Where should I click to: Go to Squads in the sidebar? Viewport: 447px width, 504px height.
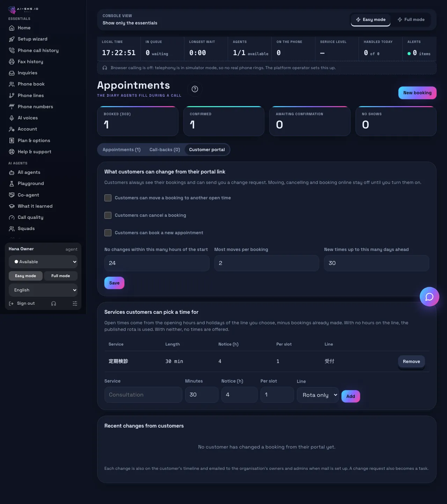point(26,229)
